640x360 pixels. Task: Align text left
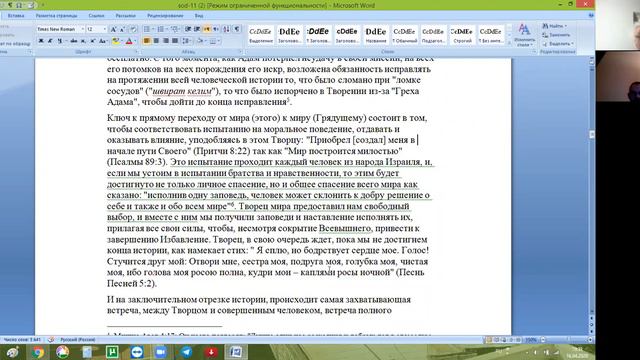click(147, 41)
